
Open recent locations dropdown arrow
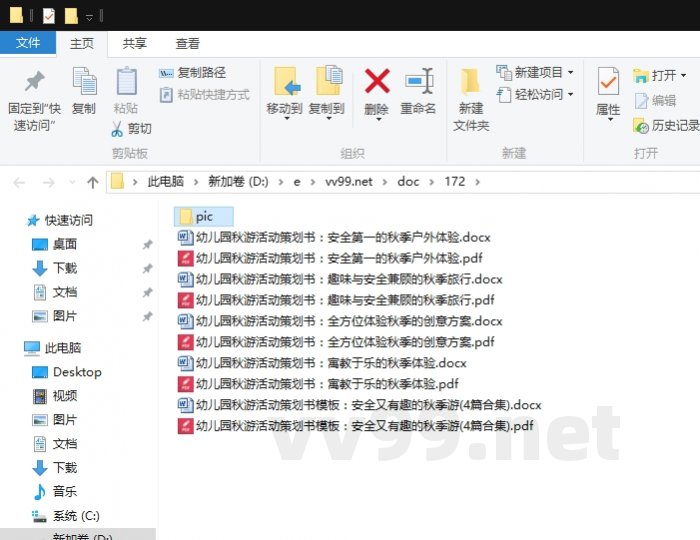[72, 182]
